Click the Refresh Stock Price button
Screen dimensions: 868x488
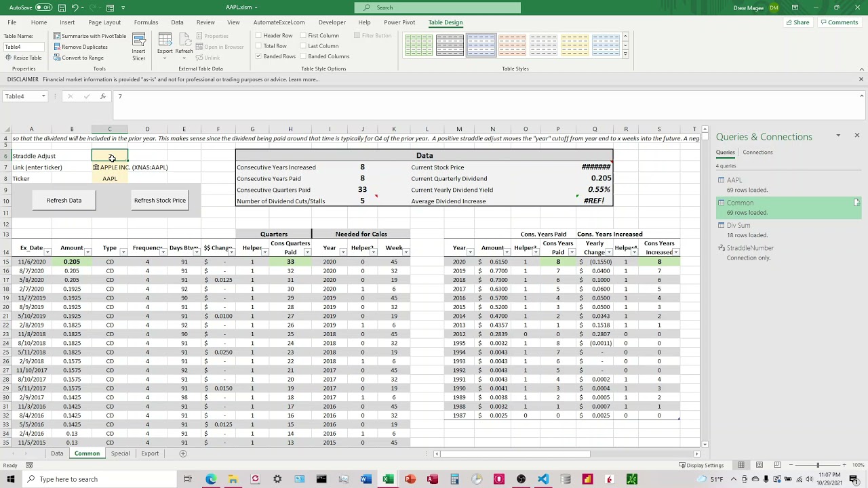[x=159, y=201]
